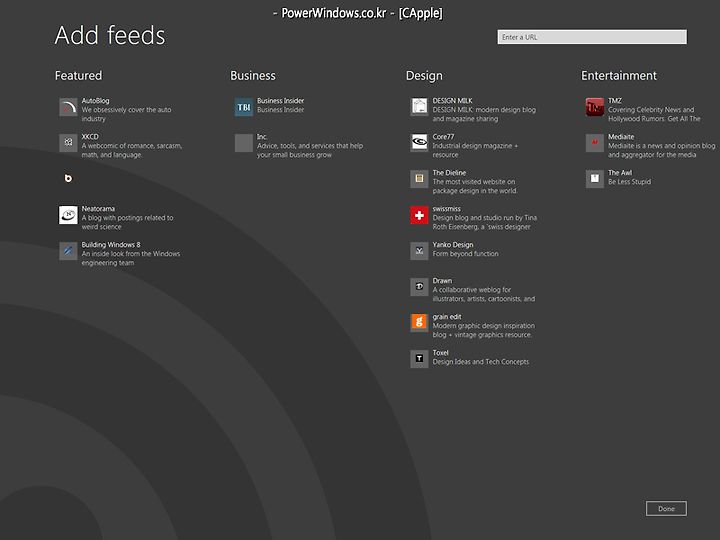This screenshot has height=540, width=720.
Task: Select the Drawn feed icon
Action: [x=419, y=287]
